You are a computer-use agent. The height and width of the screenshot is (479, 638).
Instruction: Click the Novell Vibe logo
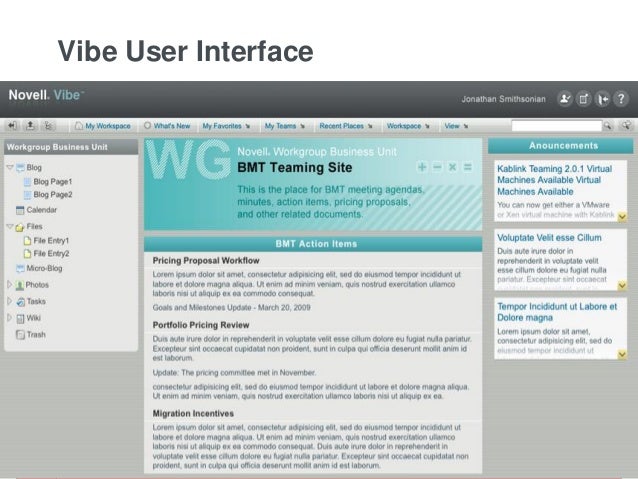point(46,95)
